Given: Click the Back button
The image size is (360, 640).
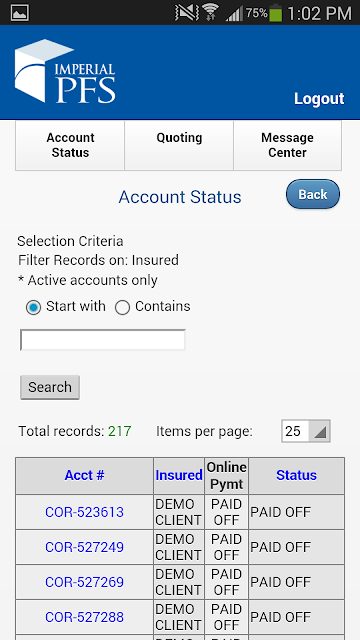Looking at the screenshot, I should [313, 194].
